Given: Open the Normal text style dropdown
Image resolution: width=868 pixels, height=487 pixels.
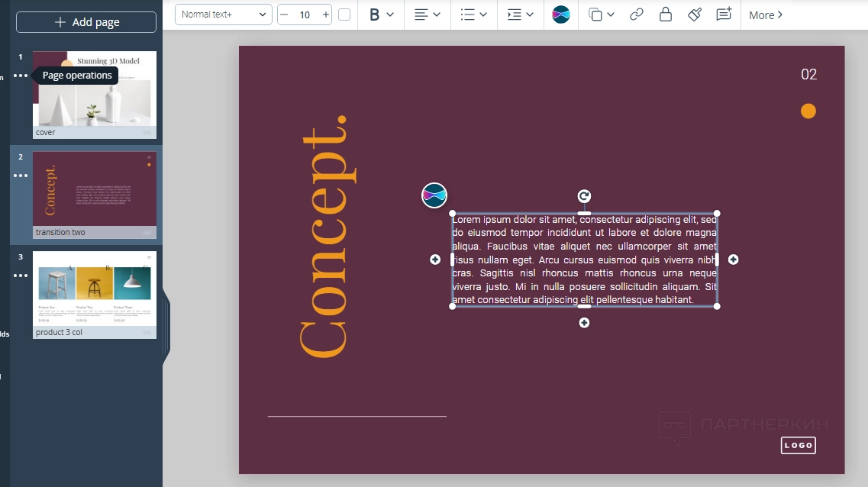Looking at the screenshot, I should 223,15.
